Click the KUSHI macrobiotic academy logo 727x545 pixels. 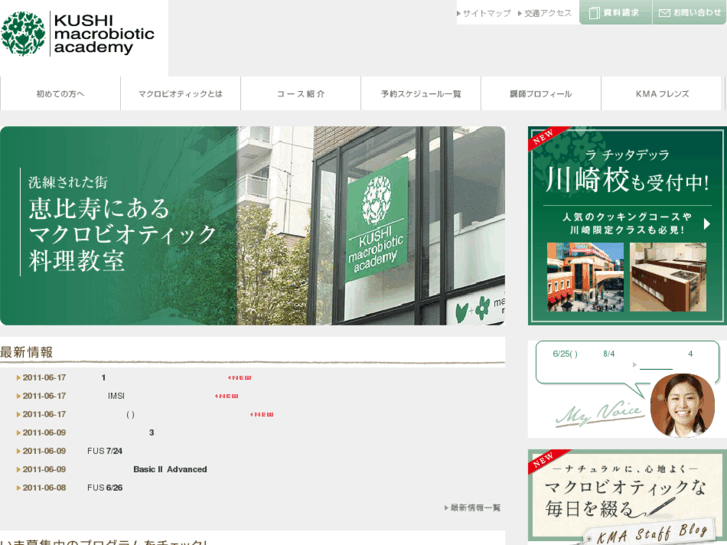point(78,34)
